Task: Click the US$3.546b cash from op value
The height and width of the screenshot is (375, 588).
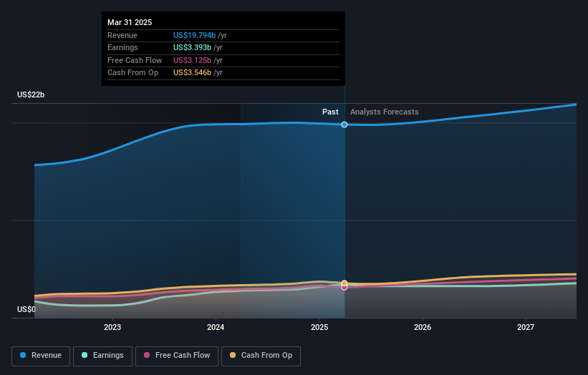Action: [x=192, y=73]
